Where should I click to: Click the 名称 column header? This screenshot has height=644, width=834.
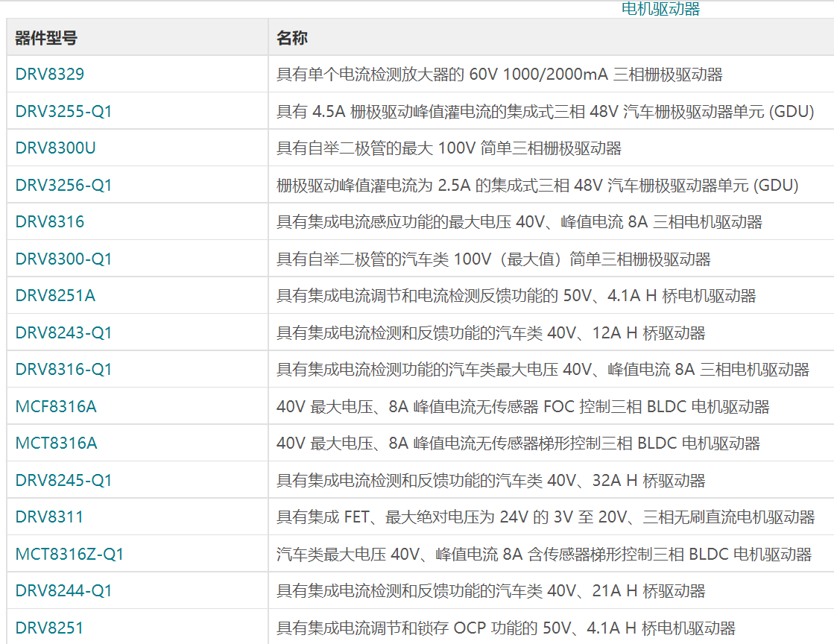(292, 38)
